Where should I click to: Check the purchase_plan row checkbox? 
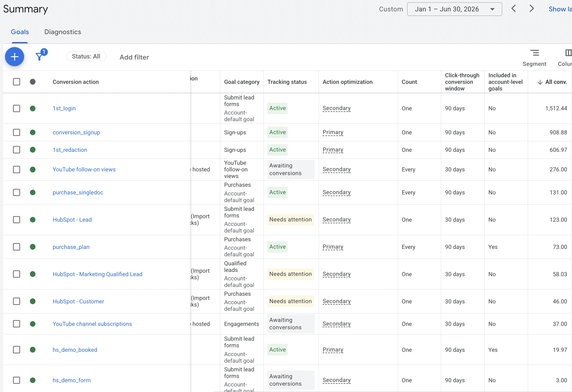[16, 247]
